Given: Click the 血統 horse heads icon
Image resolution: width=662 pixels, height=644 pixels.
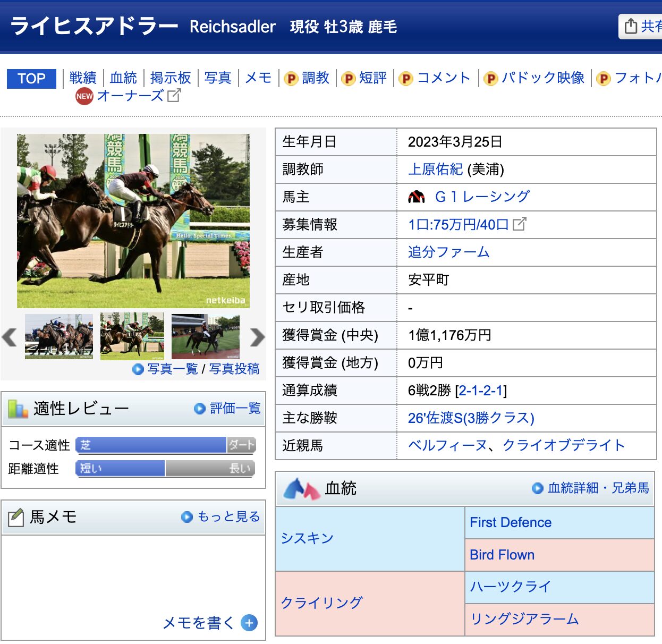Looking at the screenshot, I should coord(301,489).
